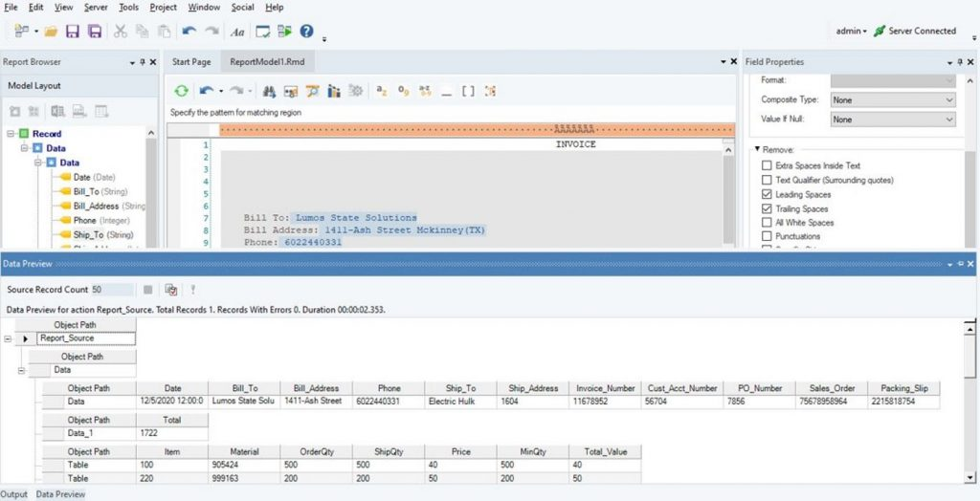
Task: Click the Source Record Count input field
Action: (113, 289)
